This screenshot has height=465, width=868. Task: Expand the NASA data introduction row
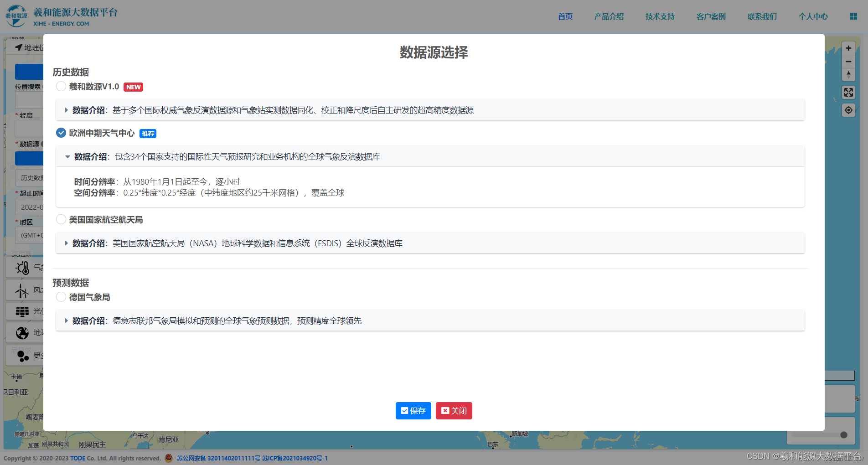(430, 243)
